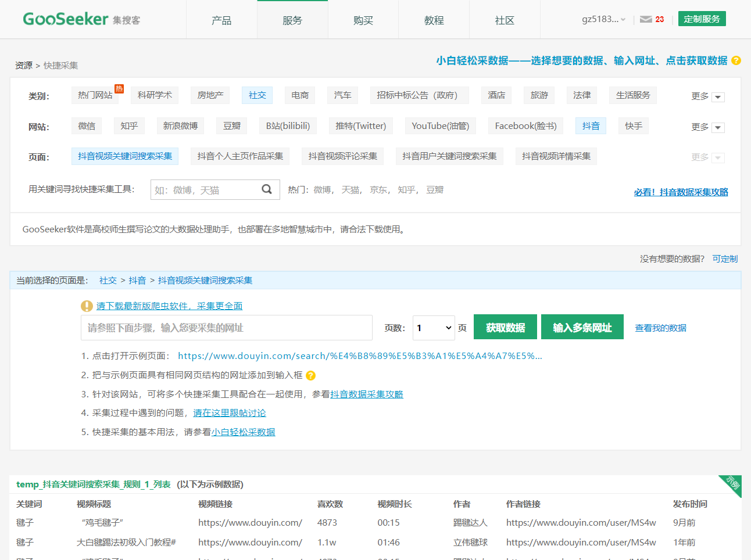Open the 小白轻松采数据 link in step 5

point(244,432)
